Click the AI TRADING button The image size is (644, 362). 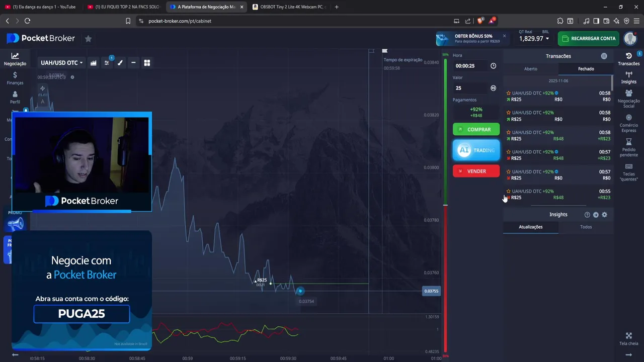476,150
